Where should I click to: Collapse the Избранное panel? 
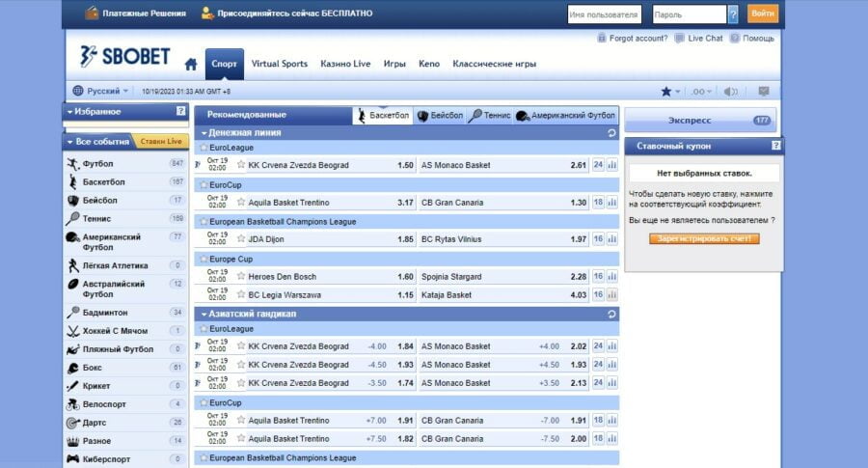(69, 112)
